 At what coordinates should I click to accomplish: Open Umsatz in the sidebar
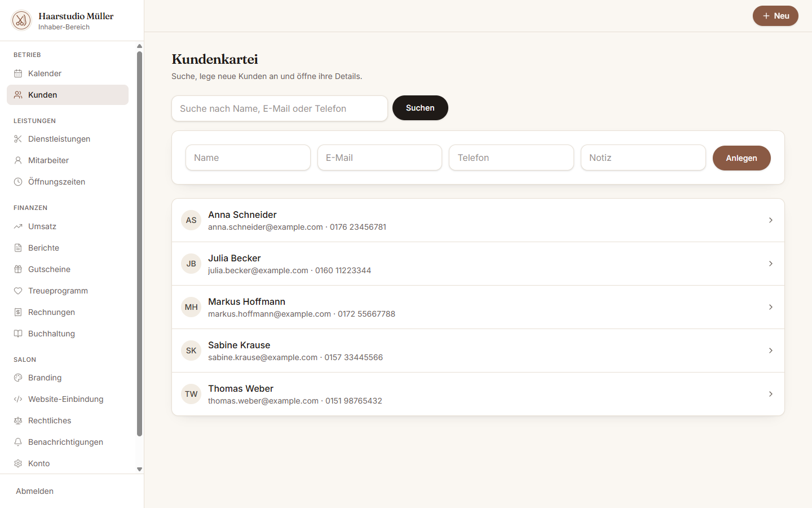68,226
